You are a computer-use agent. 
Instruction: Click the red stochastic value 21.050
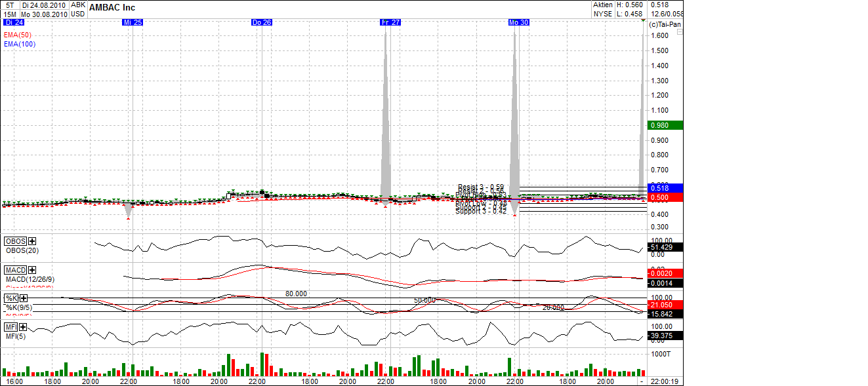[x=665, y=305]
